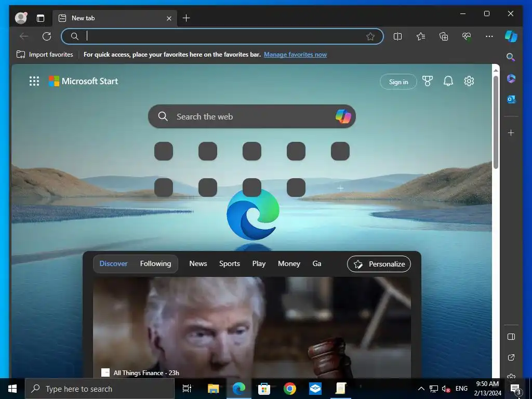Viewport: 532px width, 399px height.
Task: Open the Play tab
Action: [259, 263]
